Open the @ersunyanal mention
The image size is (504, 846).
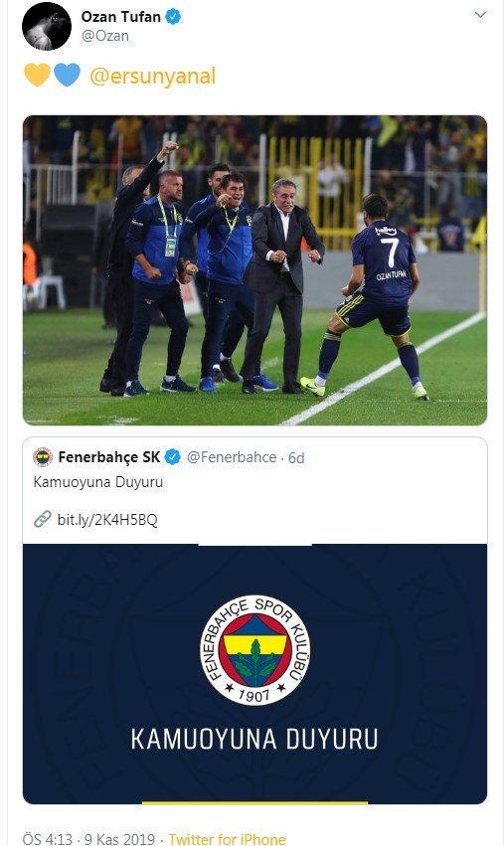152,77
